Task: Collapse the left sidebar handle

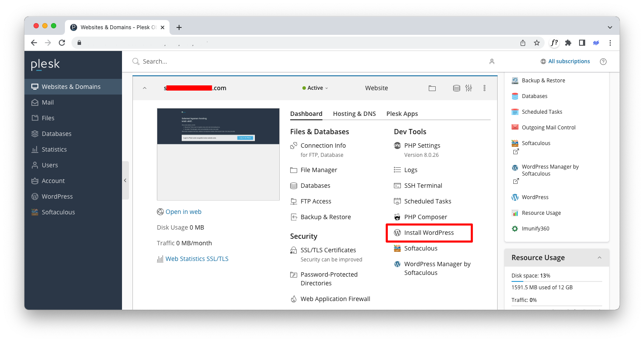Action: tap(125, 180)
